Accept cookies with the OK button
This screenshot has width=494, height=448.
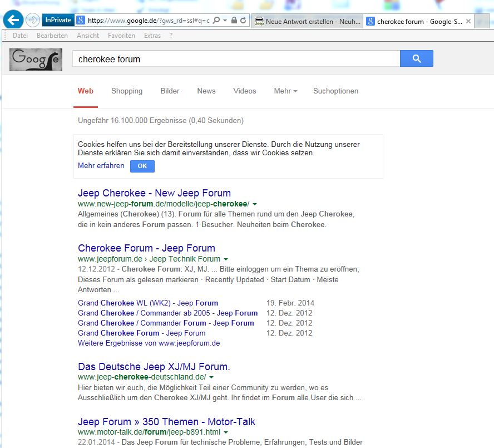click(142, 166)
